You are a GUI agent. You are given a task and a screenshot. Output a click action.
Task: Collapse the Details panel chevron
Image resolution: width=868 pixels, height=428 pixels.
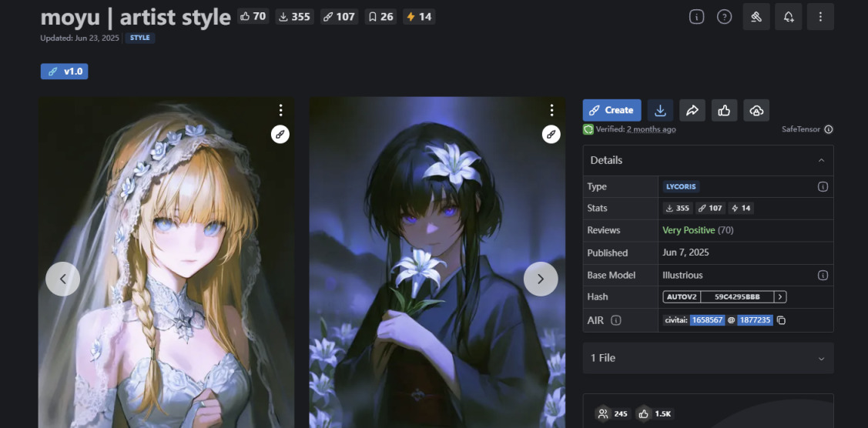[822, 160]
